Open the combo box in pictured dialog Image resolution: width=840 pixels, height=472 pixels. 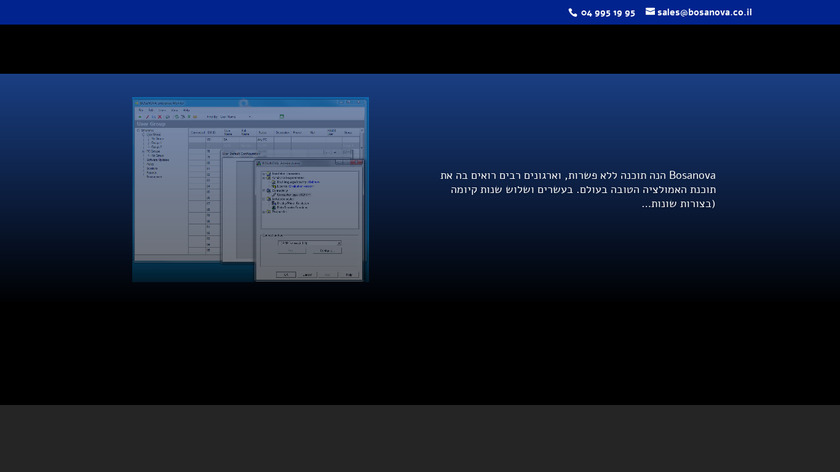click(309, 242)
